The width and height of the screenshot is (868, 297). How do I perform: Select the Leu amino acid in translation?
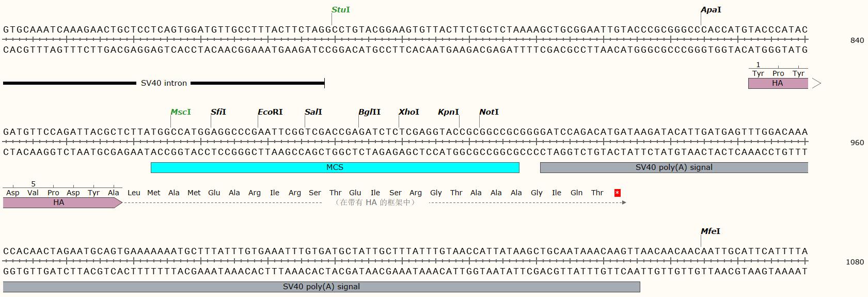(134, 193)
